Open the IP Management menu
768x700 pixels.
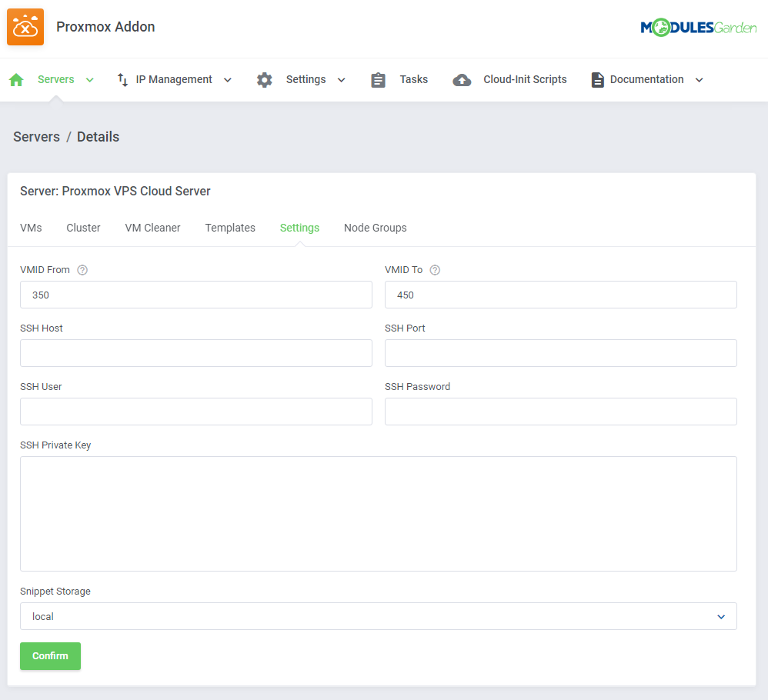pyautogui.click(x=174, y=79)
